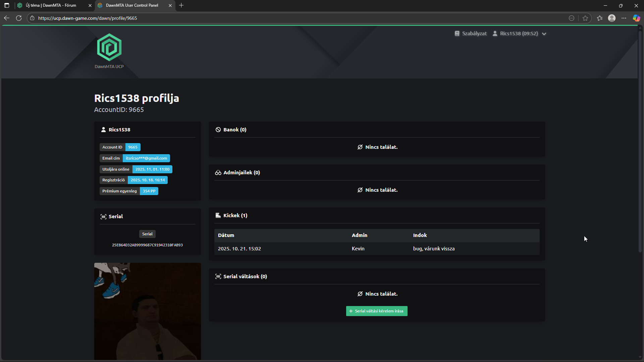The width and height of the screenshot is (644, 362).
Task: Click the barcode icon beside Serial heading
Action: click(x=103, y=217)
